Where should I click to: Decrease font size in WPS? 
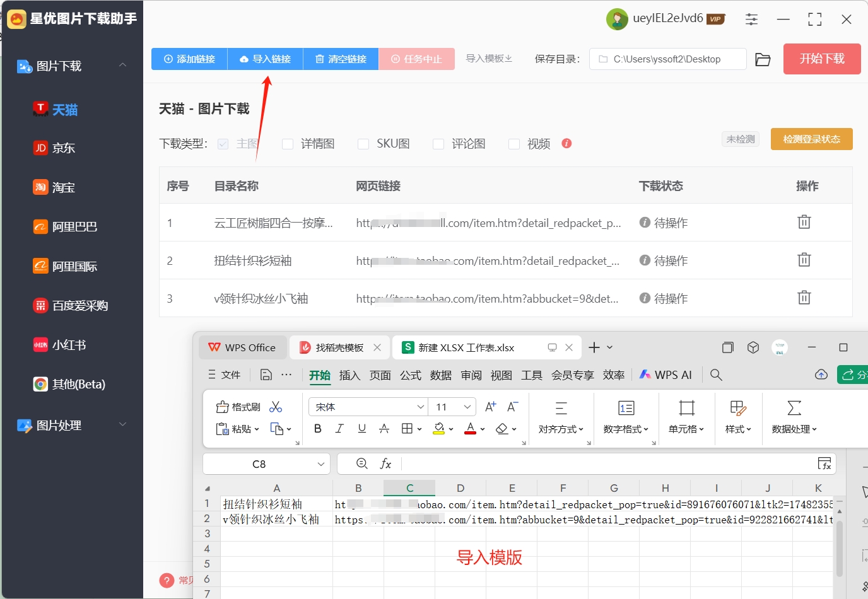513,407
